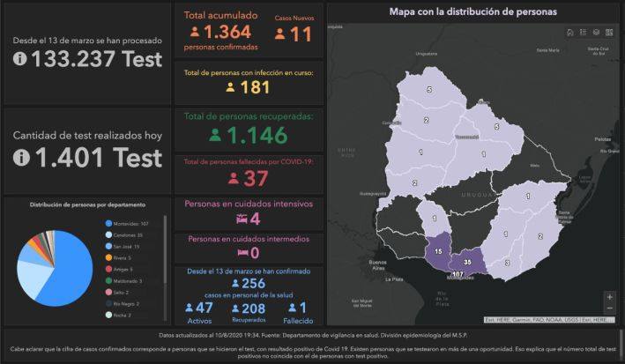Select the green Maldonado legend entry
This screenshot has height=364, width=625.
124,281
